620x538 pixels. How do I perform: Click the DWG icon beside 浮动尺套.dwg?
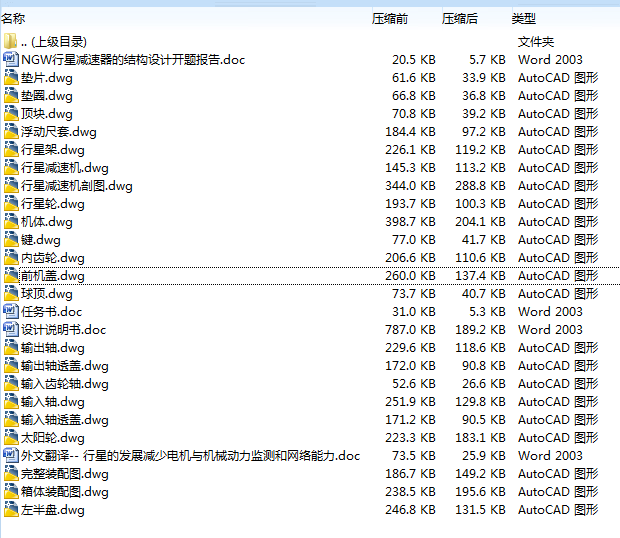[11, 131]
